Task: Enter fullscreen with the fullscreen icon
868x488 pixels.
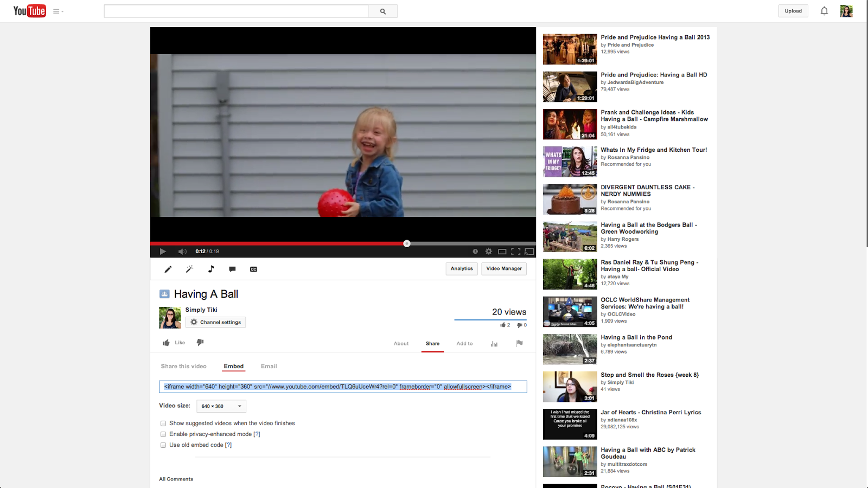Action: tap(516, 251)
